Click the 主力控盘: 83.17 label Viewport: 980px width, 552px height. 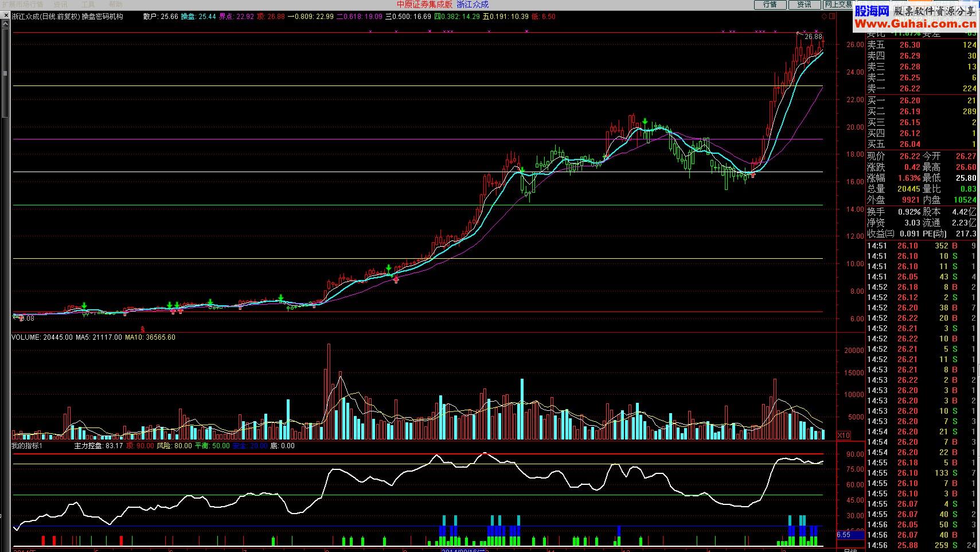[x=99, y=446]
